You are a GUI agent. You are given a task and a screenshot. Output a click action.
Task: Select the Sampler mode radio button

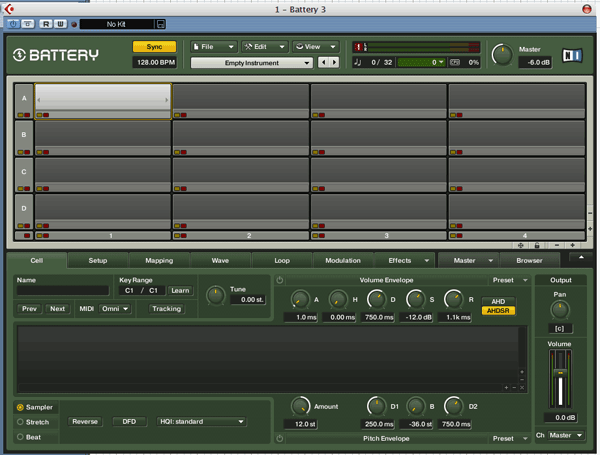tap(20, 407)
